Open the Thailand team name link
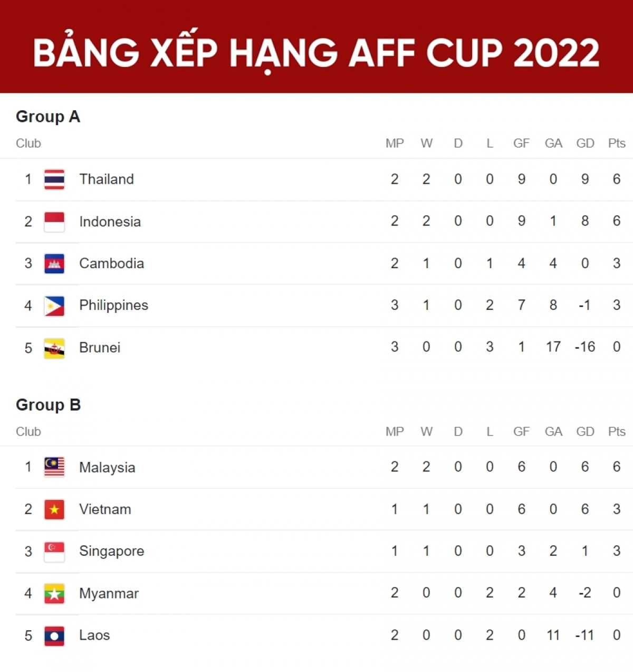 [107, 179]
